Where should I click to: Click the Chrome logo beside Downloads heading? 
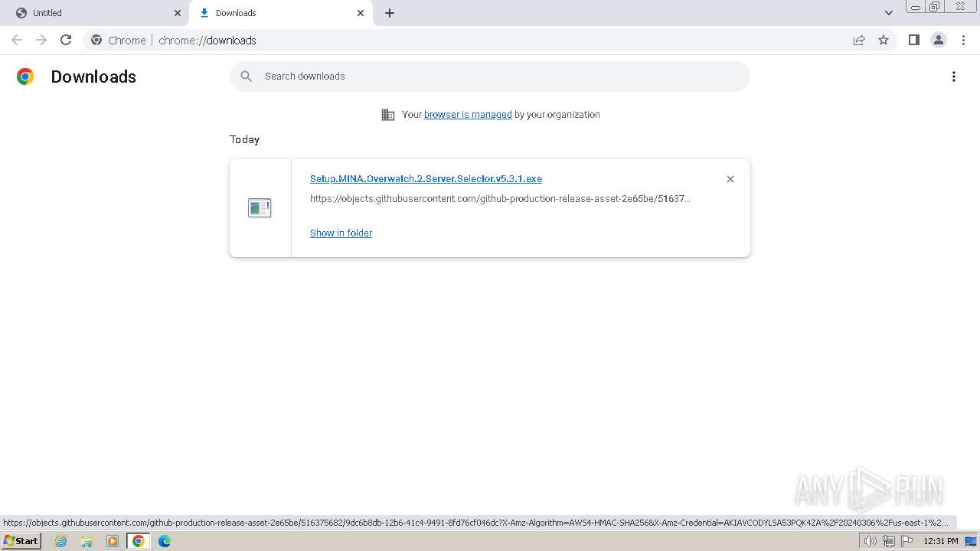tap(25, 77)
